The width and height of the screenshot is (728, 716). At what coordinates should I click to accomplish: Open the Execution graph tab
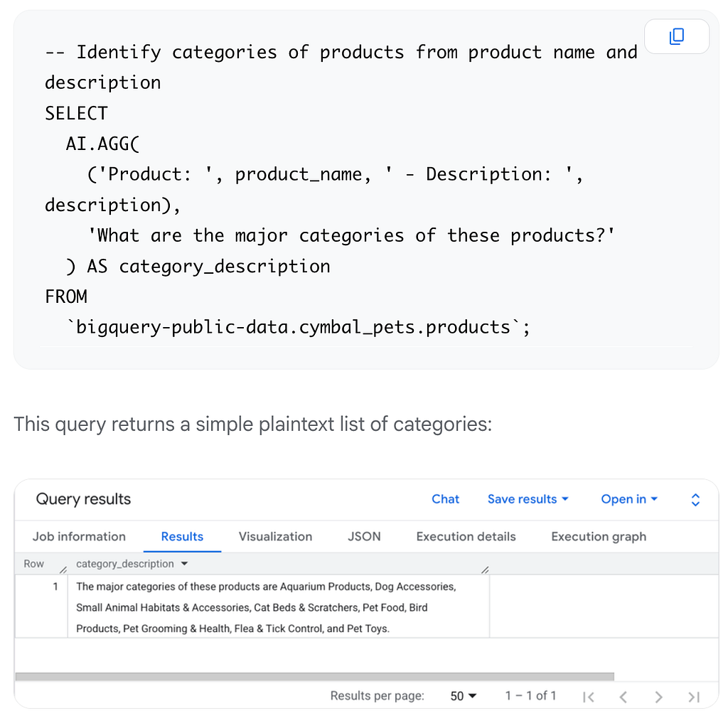click(x=599, y=537)
